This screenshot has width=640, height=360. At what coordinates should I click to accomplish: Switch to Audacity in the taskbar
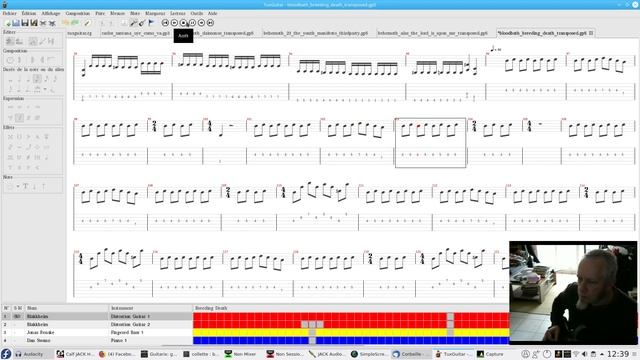pos(33,354)
